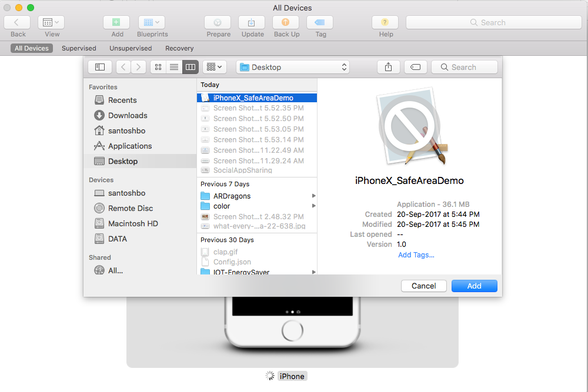This screenshot has height=392, width=588.
Task: Select Macintosh HD device
Action: [x=141, y=224]
